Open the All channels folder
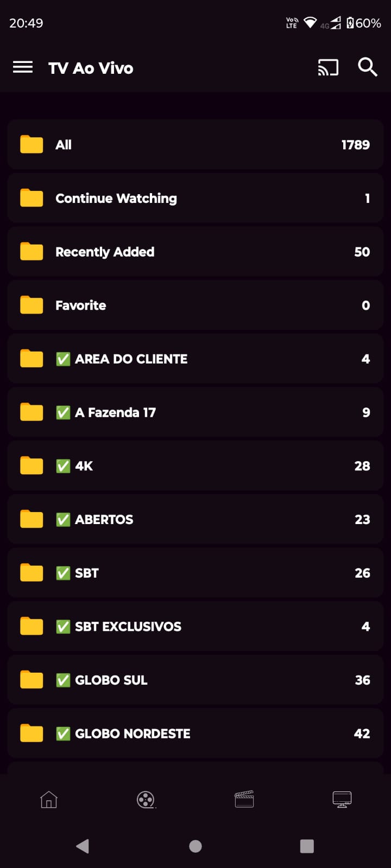Viewport: 391px width, 868px height. 195,145
